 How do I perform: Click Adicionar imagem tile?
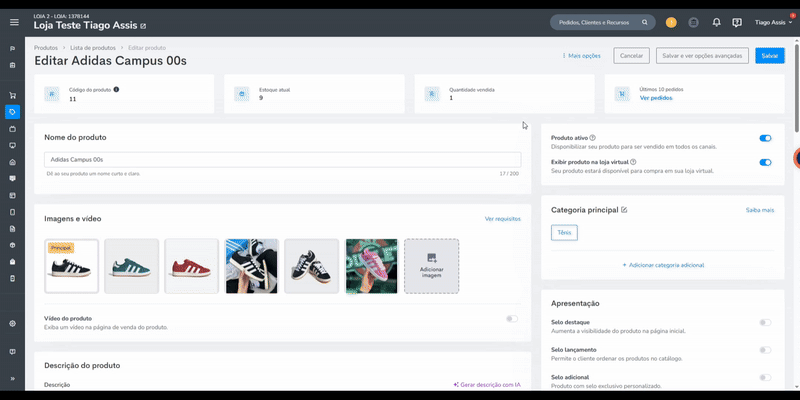pyautogui.click(x=432, y=266)
